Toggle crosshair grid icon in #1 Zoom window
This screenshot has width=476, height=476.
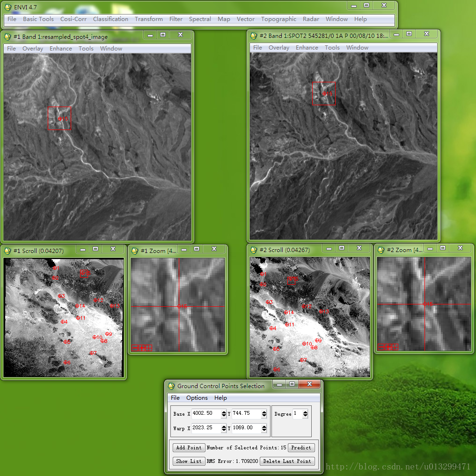[149, 348]
